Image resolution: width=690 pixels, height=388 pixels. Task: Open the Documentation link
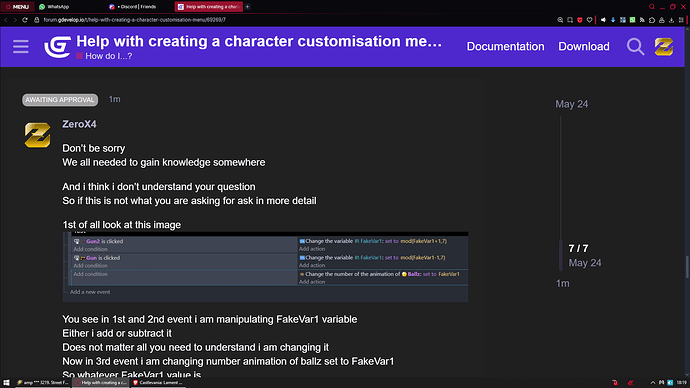[x=505, y=47]
